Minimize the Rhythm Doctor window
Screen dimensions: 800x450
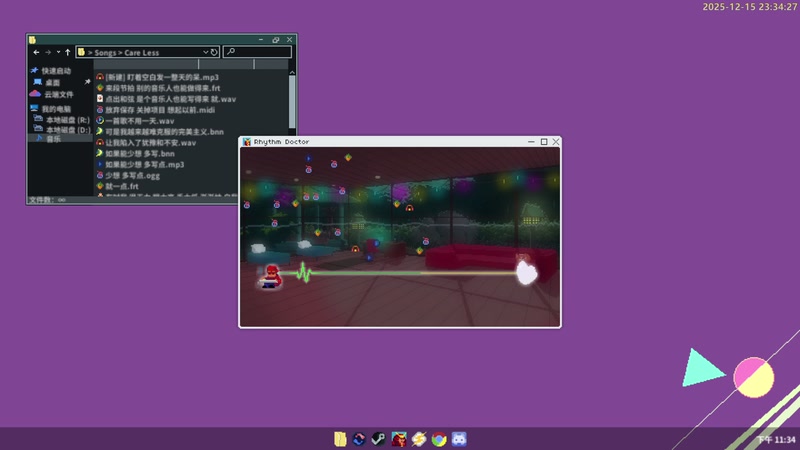(531, 142)
